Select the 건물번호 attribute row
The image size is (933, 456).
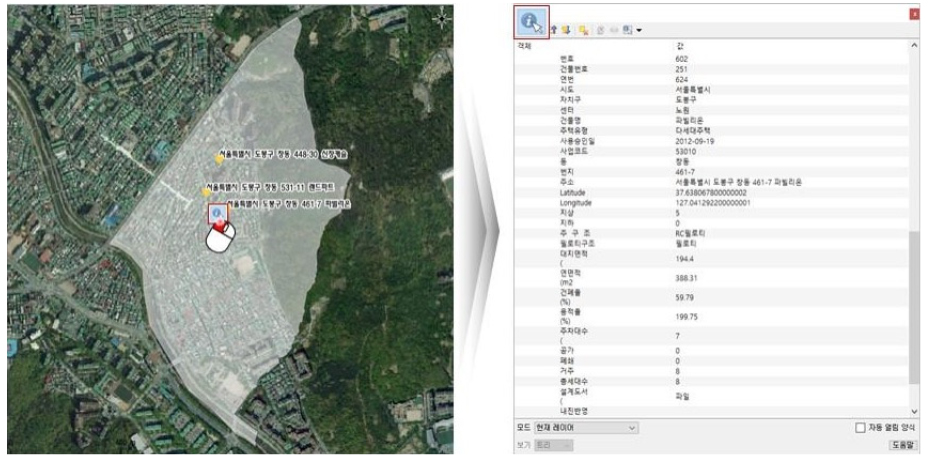711,69
